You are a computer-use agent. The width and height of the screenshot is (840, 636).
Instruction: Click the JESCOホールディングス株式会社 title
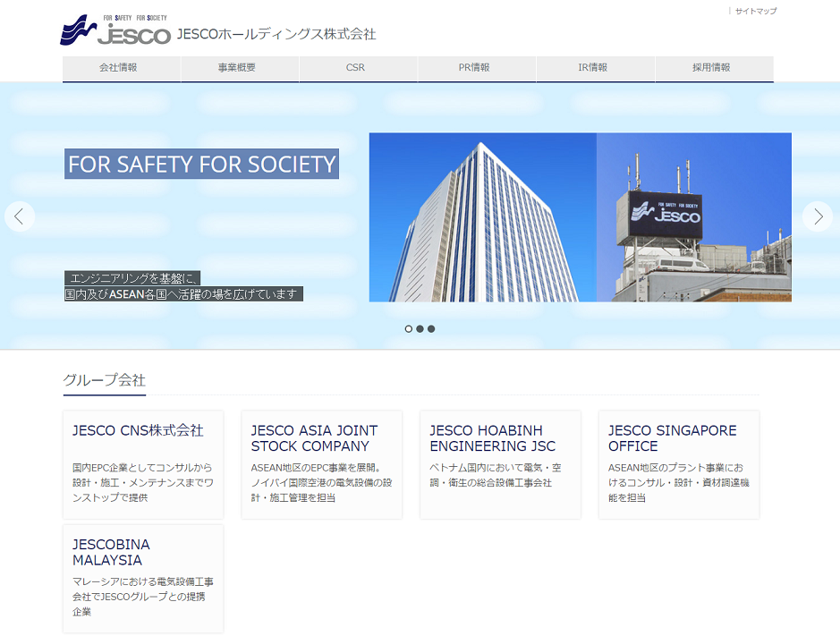coord(276,34)
